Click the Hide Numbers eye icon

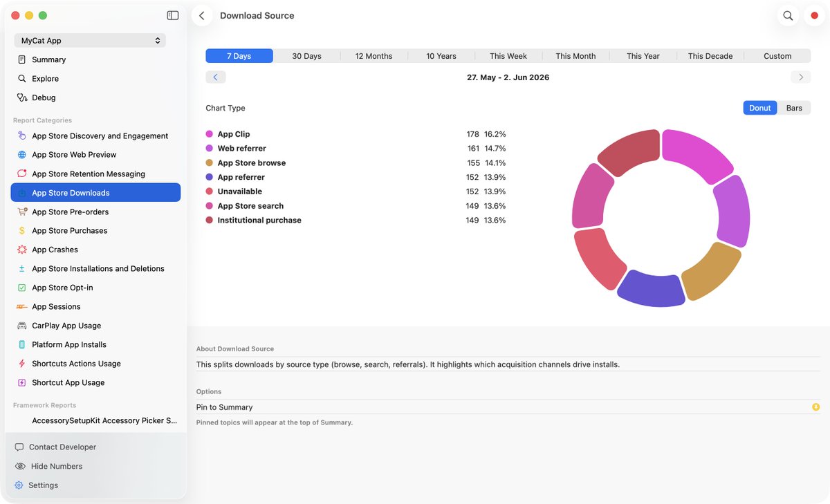pyautogui.click(x=19, y=466)
